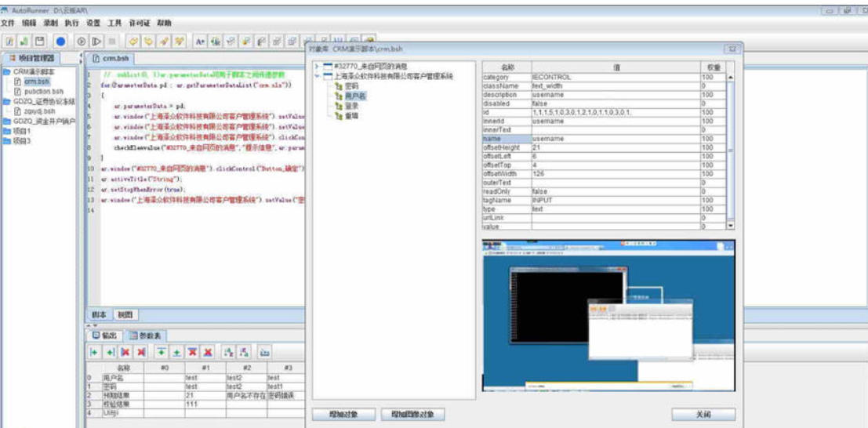Click the property table scrollbar down arrow

(731, 226)
